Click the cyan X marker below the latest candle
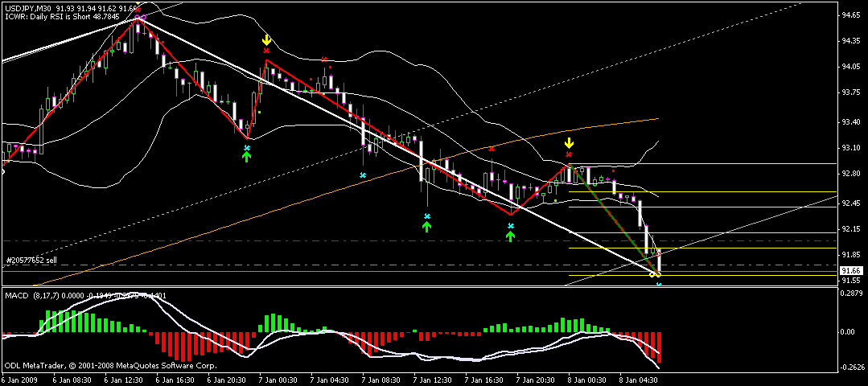The height and width of the screenshot is (386, 868). 659,284
